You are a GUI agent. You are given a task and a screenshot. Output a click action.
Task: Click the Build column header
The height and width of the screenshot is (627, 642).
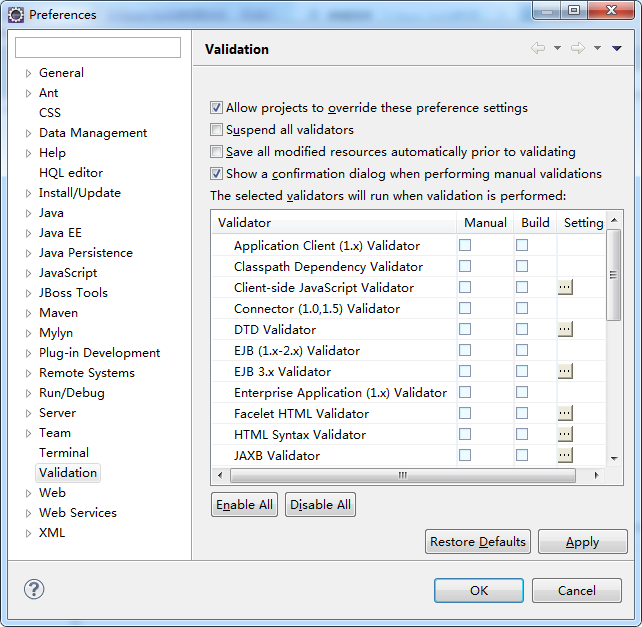coord(535,223)
